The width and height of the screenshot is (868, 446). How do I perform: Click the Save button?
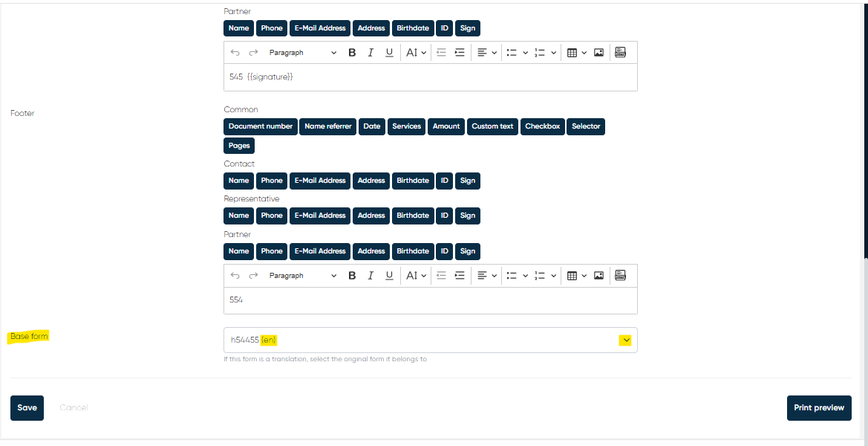27,408
